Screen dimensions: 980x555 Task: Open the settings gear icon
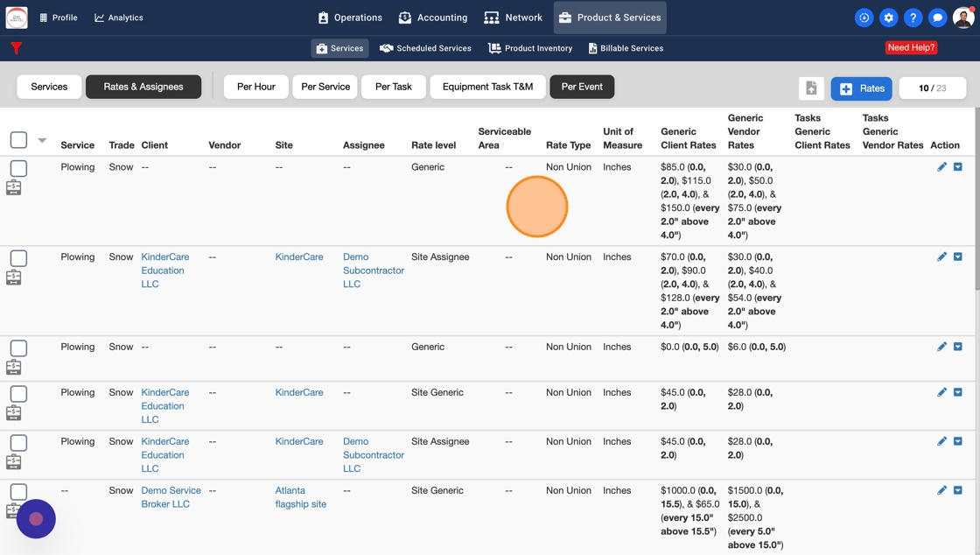888,18
